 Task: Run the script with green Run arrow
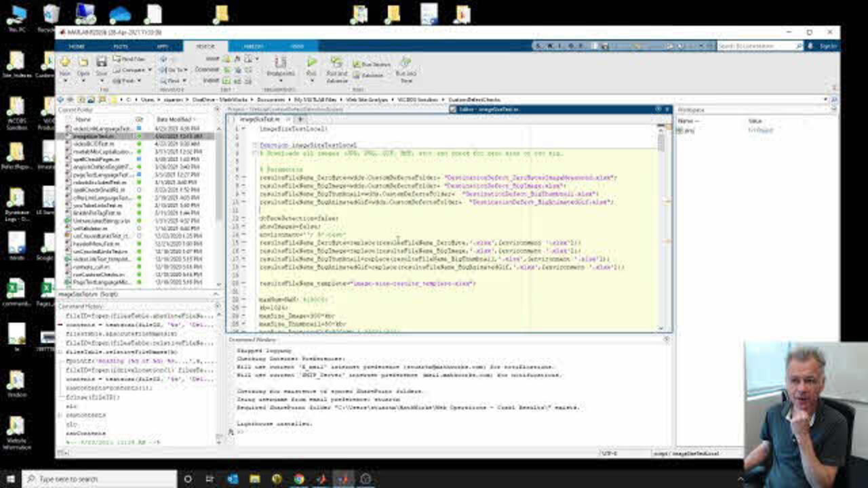pos(311,62)
